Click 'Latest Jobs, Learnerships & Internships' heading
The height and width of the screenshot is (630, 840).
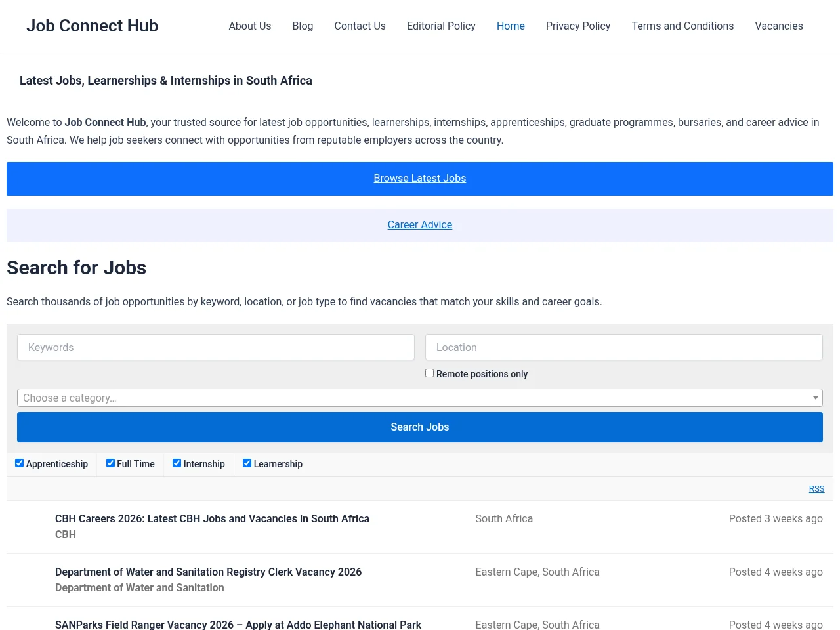point(166,81)
